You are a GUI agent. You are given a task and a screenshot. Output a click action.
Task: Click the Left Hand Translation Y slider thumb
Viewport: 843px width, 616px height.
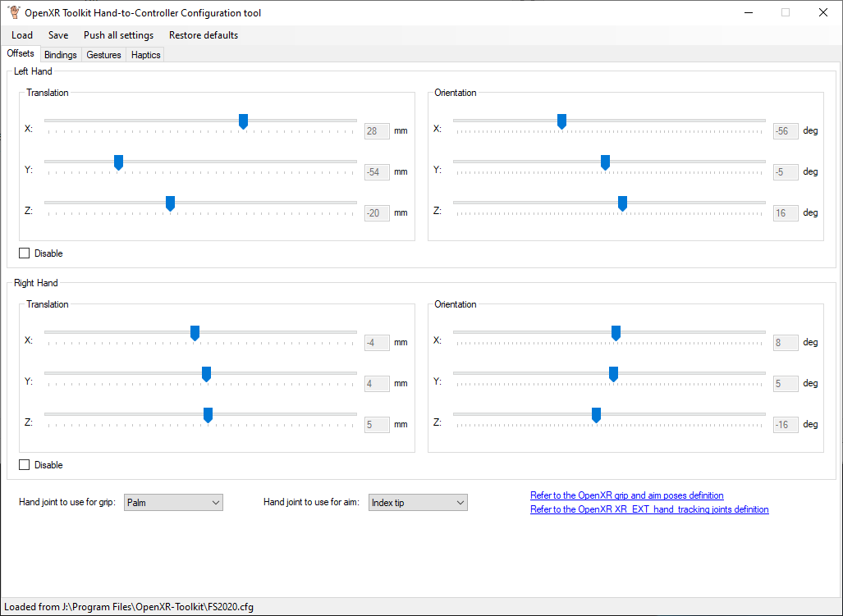pos(118,162)
